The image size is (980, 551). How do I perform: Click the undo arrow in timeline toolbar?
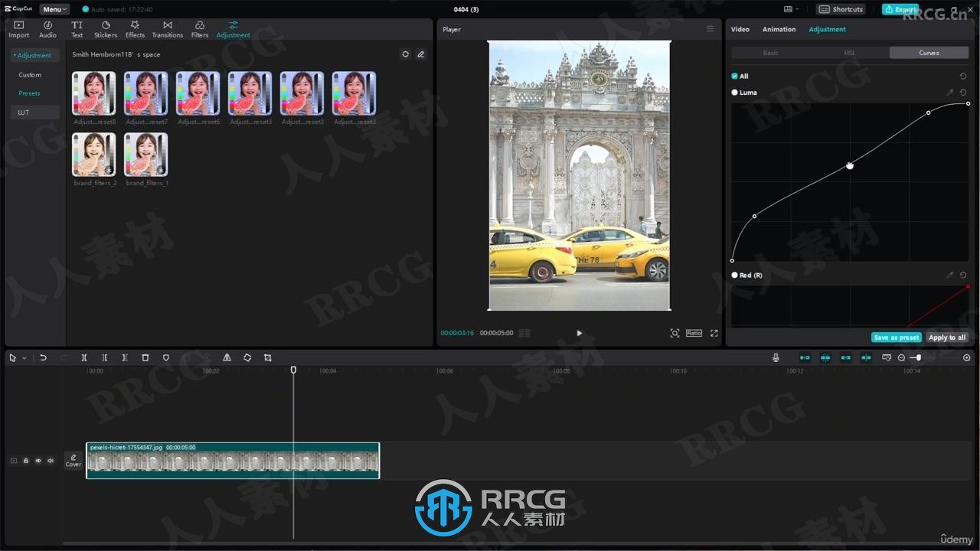tap(44, 357)
